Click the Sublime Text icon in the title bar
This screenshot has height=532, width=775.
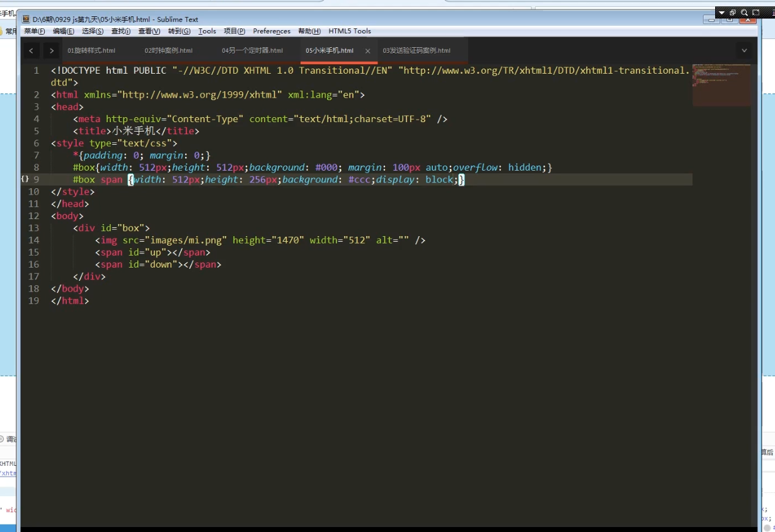(x=26, y=20)
